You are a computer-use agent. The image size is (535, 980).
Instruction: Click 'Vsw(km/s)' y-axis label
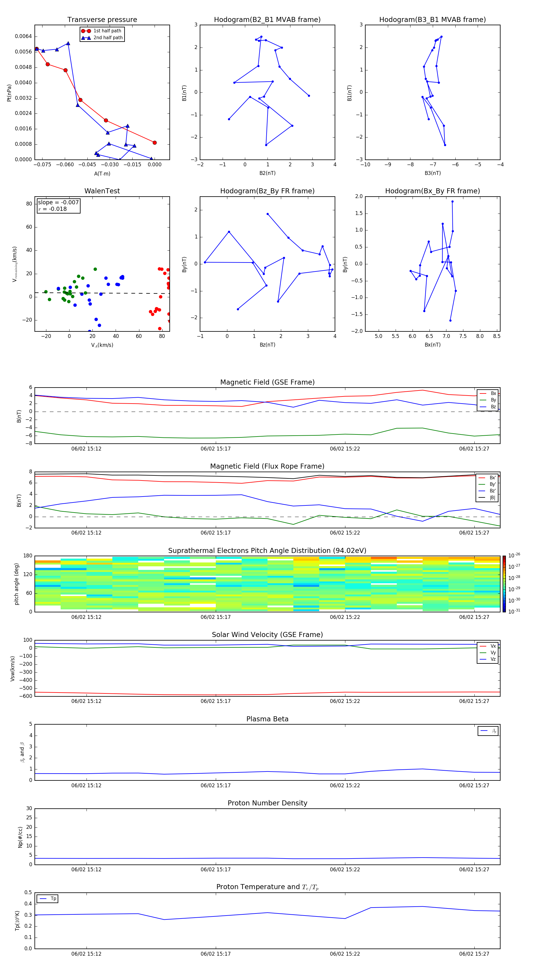click(x=12, y=668)
